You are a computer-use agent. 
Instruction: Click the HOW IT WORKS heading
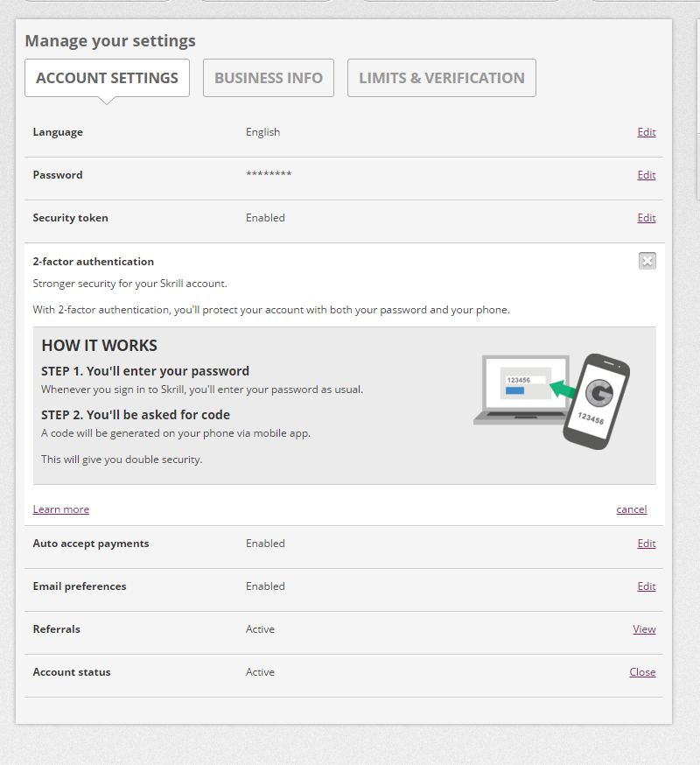pos(99,346)
